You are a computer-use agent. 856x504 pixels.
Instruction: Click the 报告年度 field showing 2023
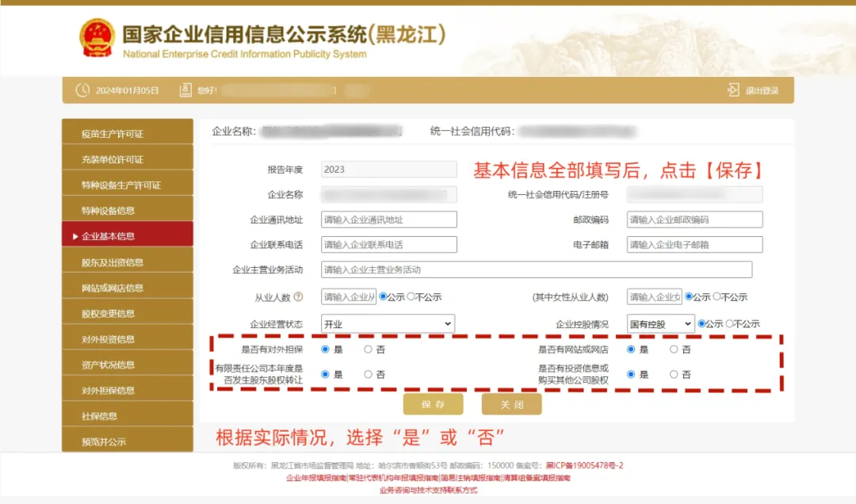pyautogui.click(x=388, y=170)
